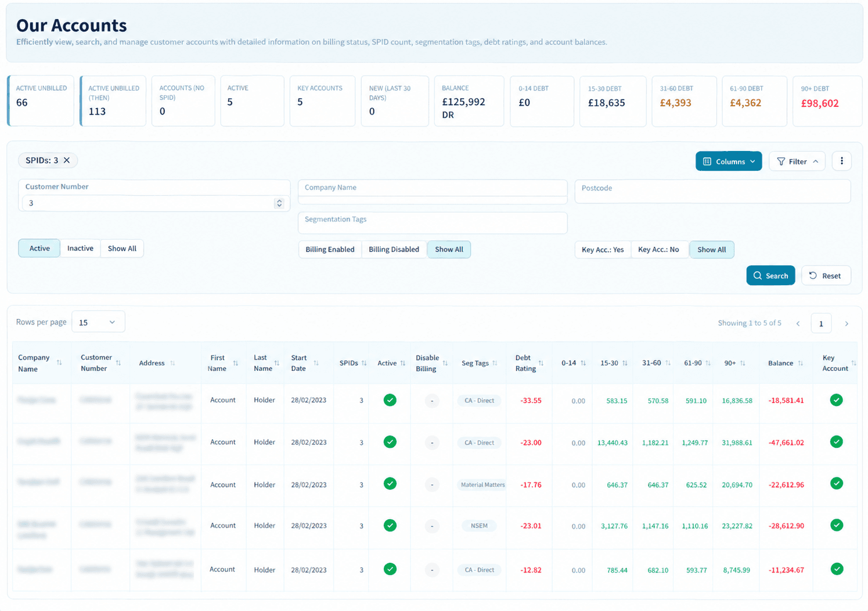Sort the 90+ debt column
Image resolution: width=868 pixels, height=611 pixels.
(743, 363)
